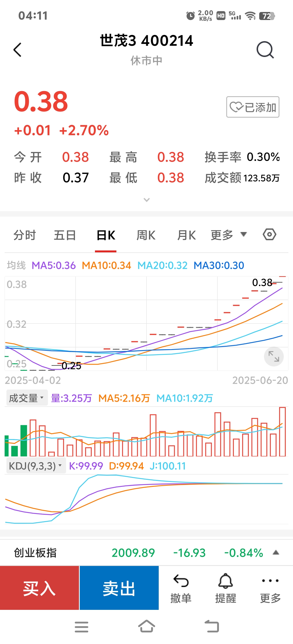Tap the 创业板指 index name
293x644 pixels.
35,553
